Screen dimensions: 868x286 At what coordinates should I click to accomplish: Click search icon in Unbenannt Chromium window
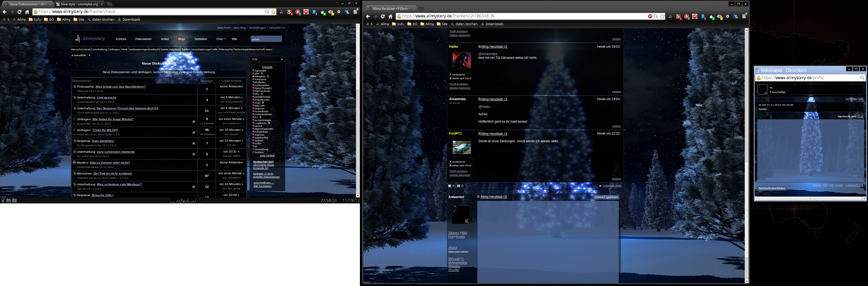[x=862, y=78]
